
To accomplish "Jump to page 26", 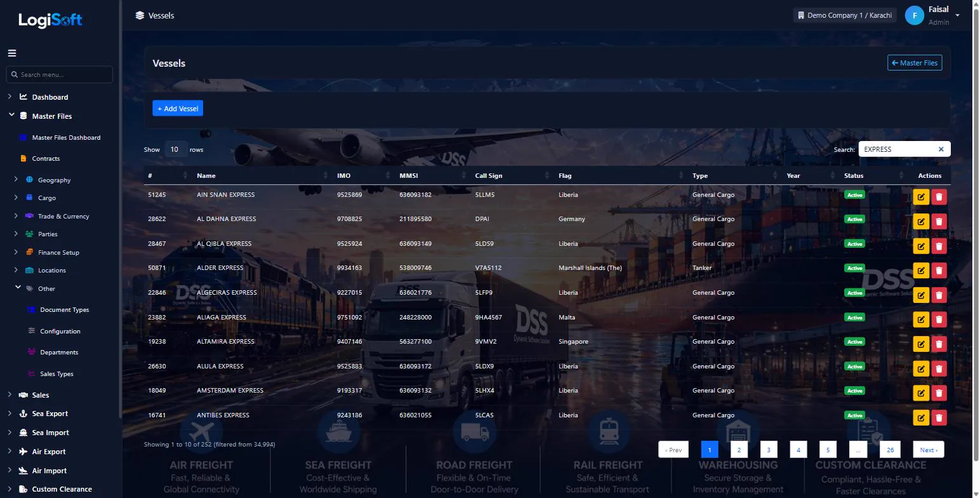I will 890,450.
